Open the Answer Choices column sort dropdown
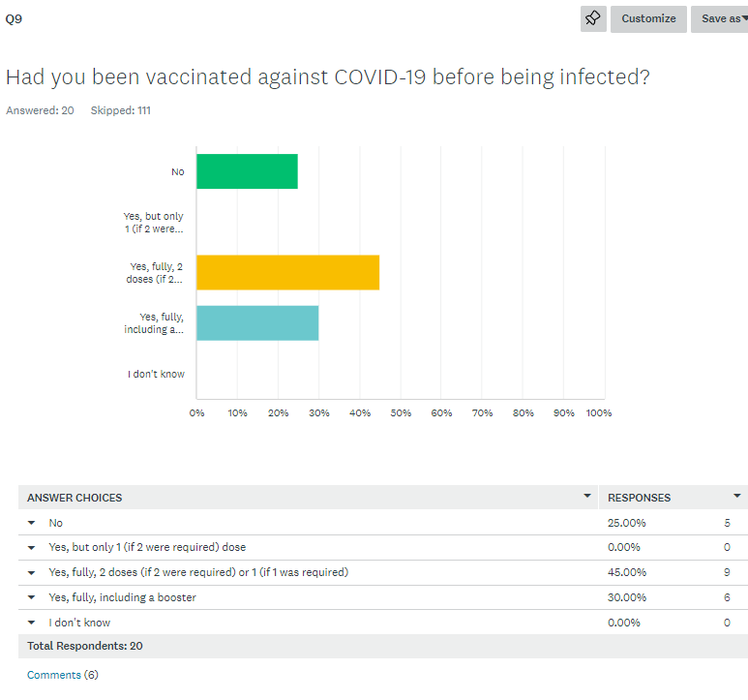This screenshot has width=748, height=700. pos(586,496)
